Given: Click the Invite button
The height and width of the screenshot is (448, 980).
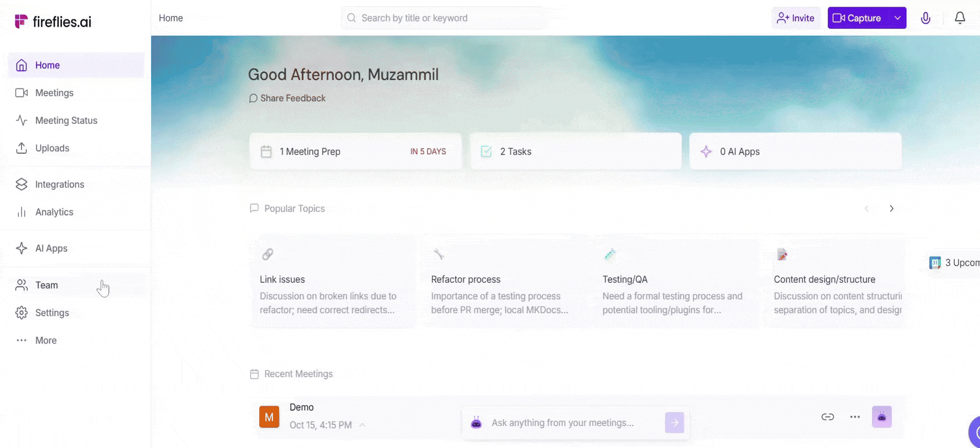Looking at the screenshot, I should (x=795, y=18).
